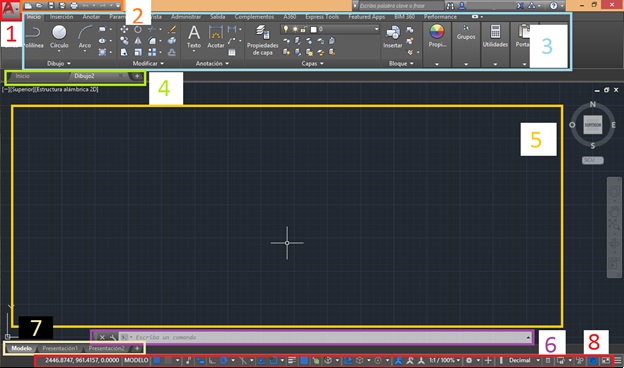
Task: Expand the Anotación panel dropdown
Action: [x=212, y=63]
